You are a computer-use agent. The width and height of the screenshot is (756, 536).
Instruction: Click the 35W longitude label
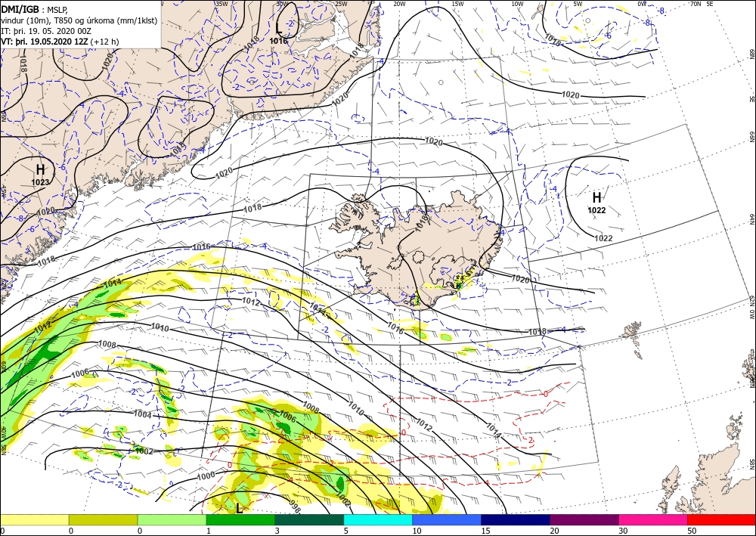(222, 4)
